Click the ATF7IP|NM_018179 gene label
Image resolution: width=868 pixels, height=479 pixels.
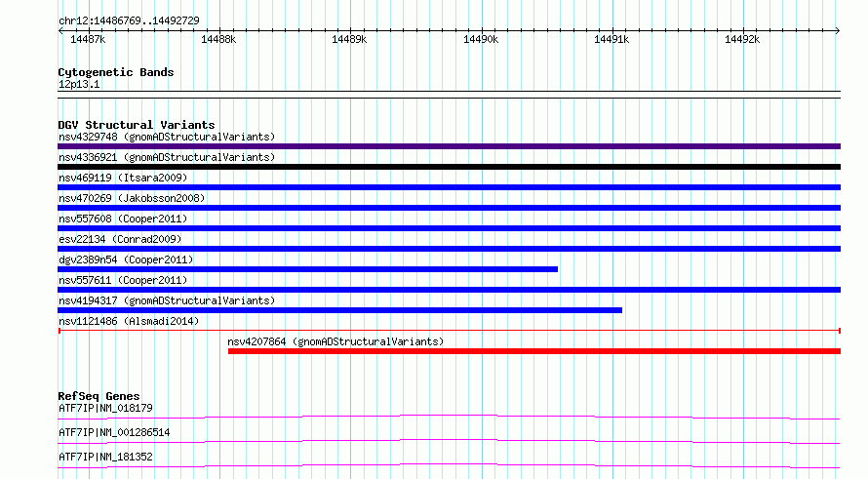pos(105,408)
